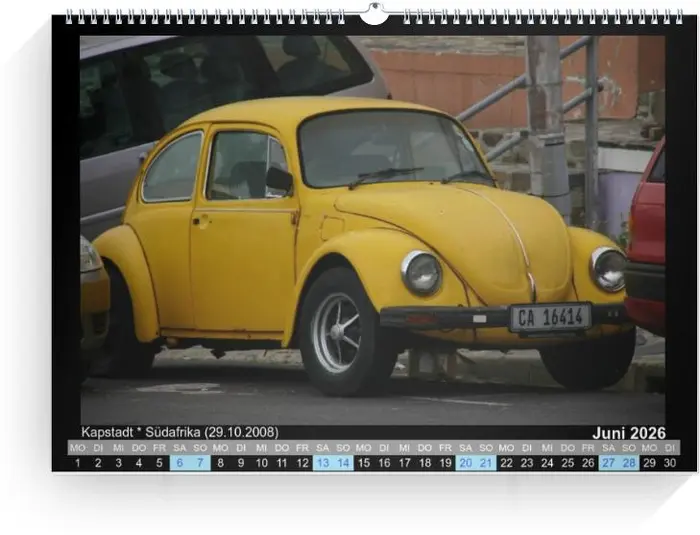Select day 1 in the date row
Image resolution: width=700 pixels, height=535 pixels.
point(77,463)
